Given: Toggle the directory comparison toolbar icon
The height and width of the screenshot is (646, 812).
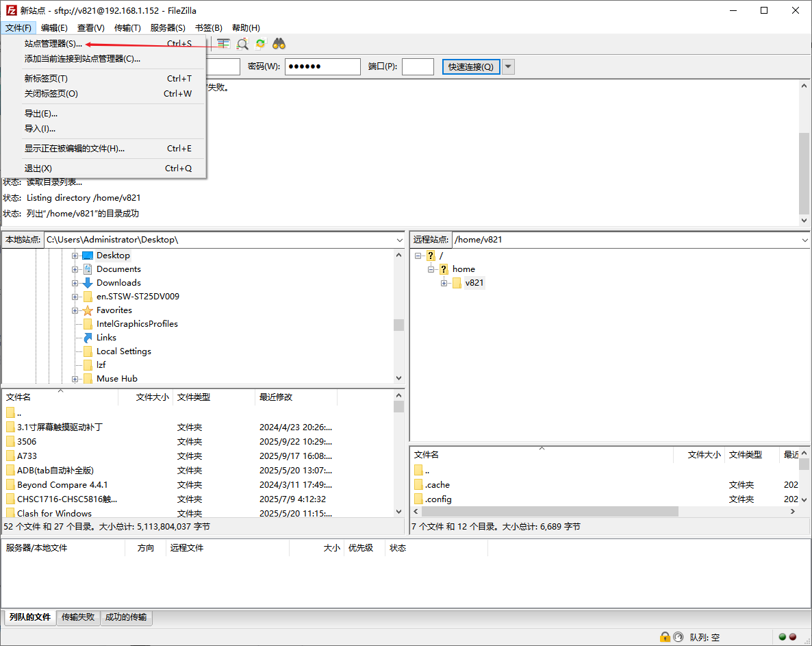Looking at the screenshot, I should pos(223,44).
